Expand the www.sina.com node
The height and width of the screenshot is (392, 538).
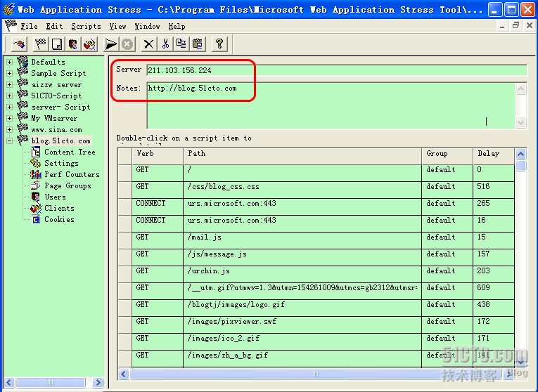(x=9, y=129)
